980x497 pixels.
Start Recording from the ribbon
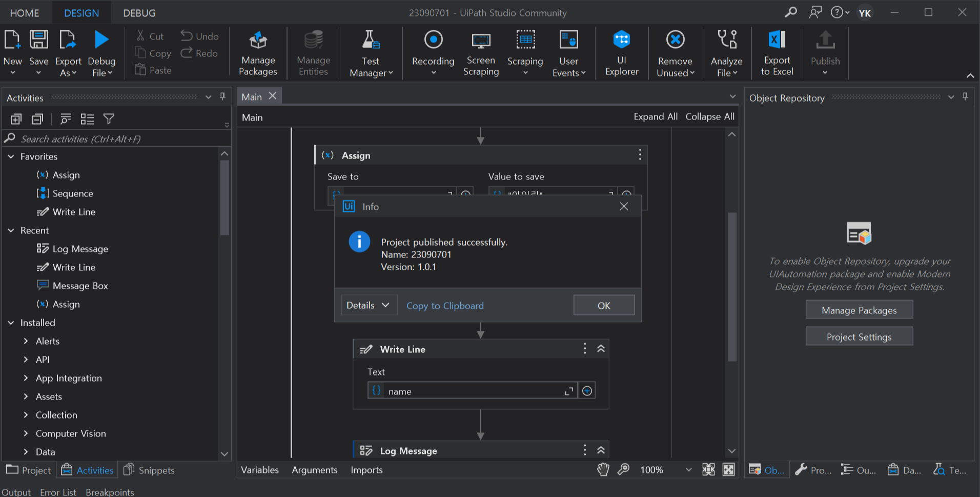433,53
